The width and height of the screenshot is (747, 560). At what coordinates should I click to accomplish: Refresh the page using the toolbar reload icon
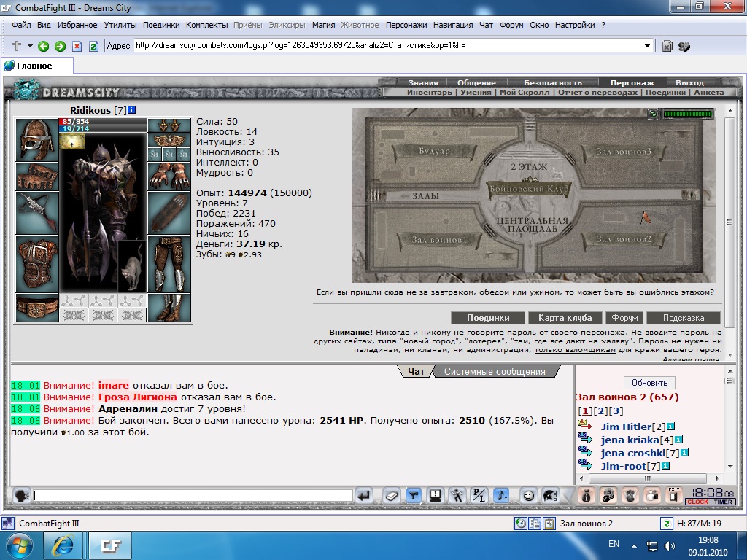pos(93,46)
